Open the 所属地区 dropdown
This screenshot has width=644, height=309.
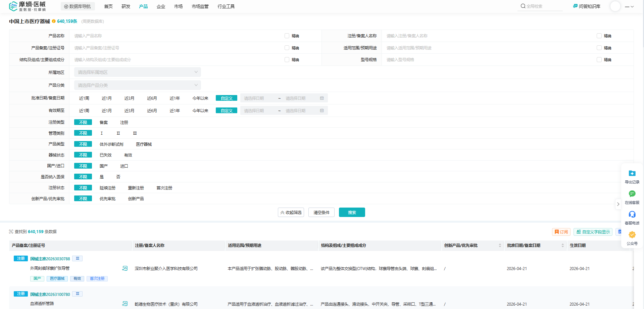[138, 72]
